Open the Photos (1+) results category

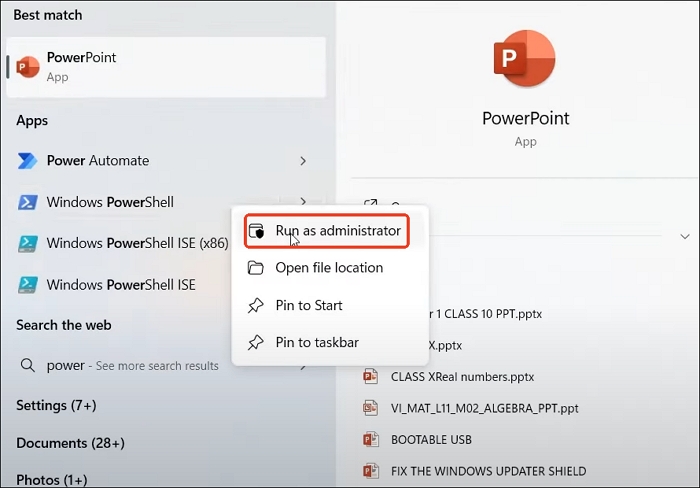(x=53, y=479)
